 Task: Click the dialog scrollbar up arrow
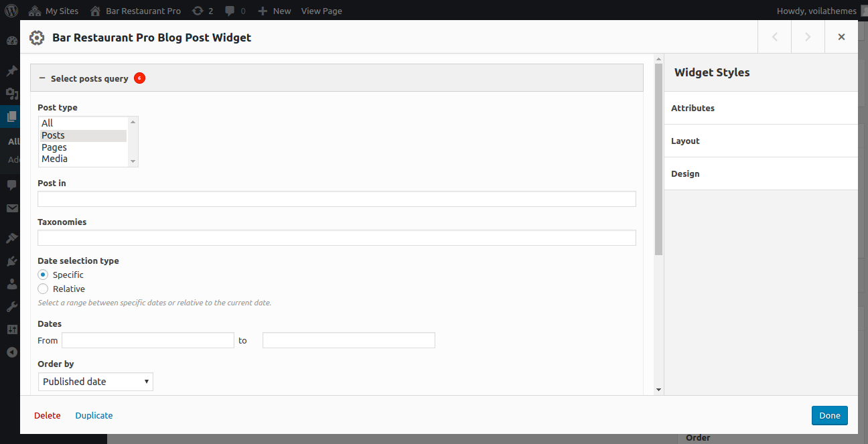click(659, 59)
